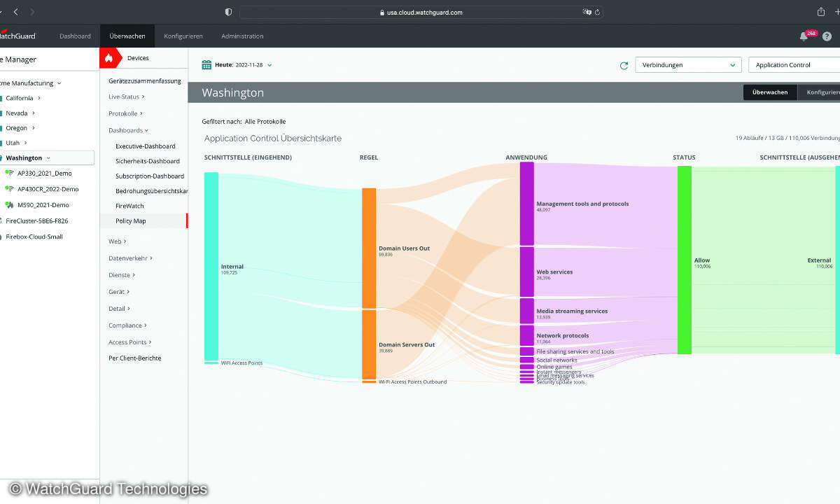Expand the Datenverkehr menu
Viewport: 840px width, 504px height.
tap(130, 258)
